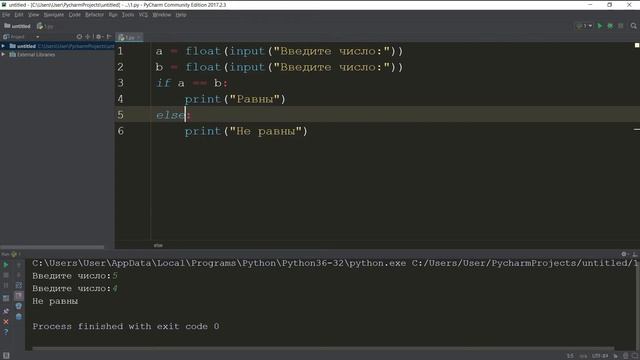Click the 1.py breadcrumb in navigation bar
This screenshot has width=640, height=360.
45,26
